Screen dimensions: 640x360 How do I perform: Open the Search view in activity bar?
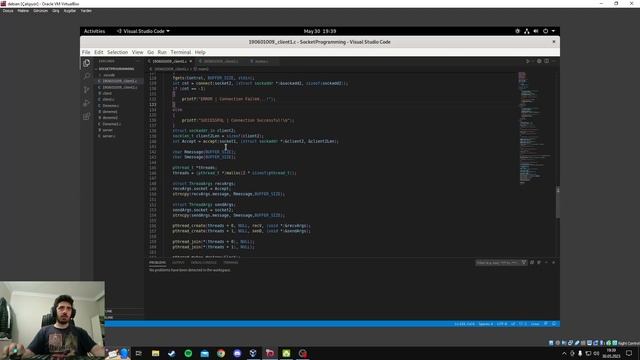pyautogui.click(x=87, y=76)
